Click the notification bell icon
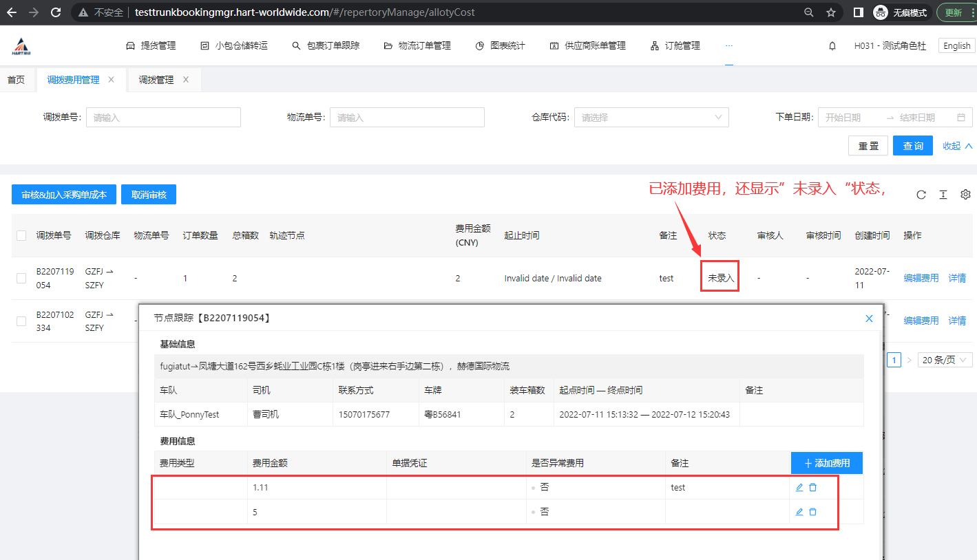This screenshot has height=560, width=977. [x=832, y=46]
